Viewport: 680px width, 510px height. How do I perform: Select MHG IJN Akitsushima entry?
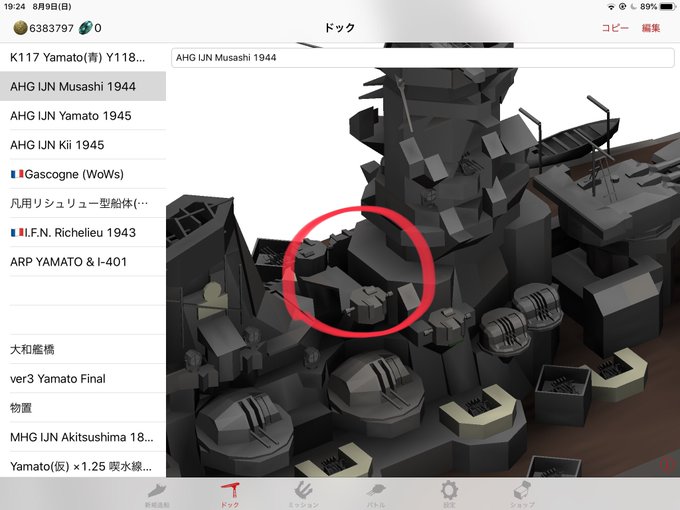(x=83, y=437)
